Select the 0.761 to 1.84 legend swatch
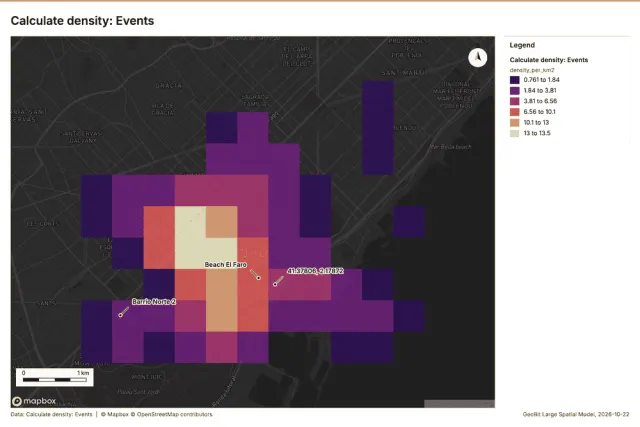 pyautogui.click(x=514, y=80)
